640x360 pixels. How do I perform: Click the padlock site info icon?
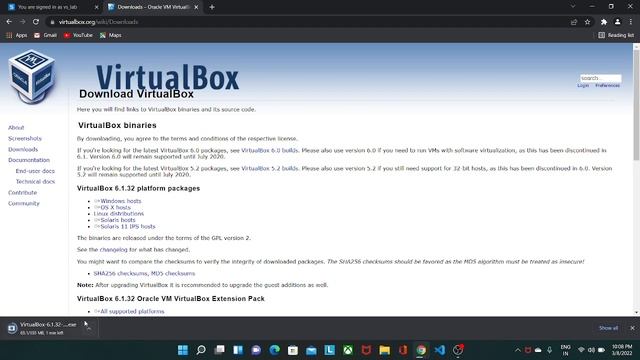[52, 22]
